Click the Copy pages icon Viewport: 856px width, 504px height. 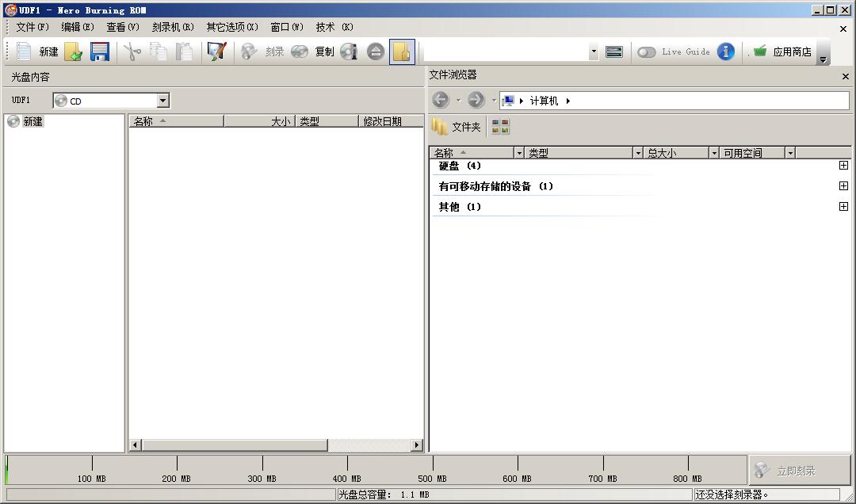[x=159, y=52]
